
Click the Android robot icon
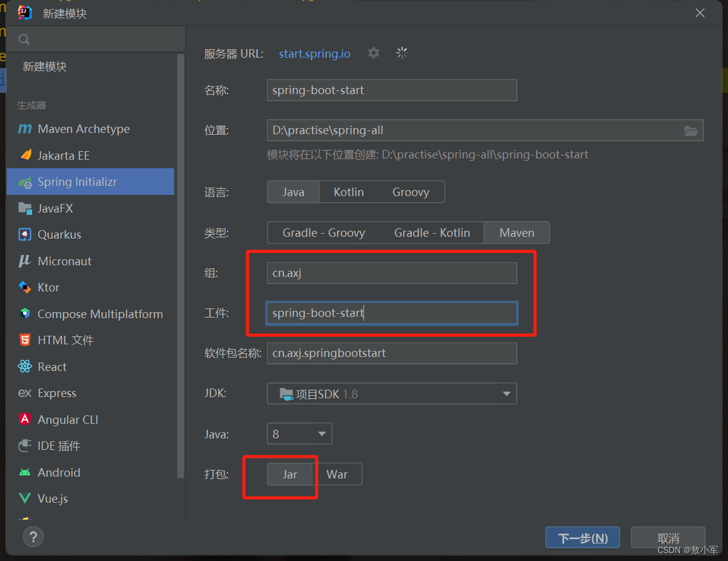point(25,472)
